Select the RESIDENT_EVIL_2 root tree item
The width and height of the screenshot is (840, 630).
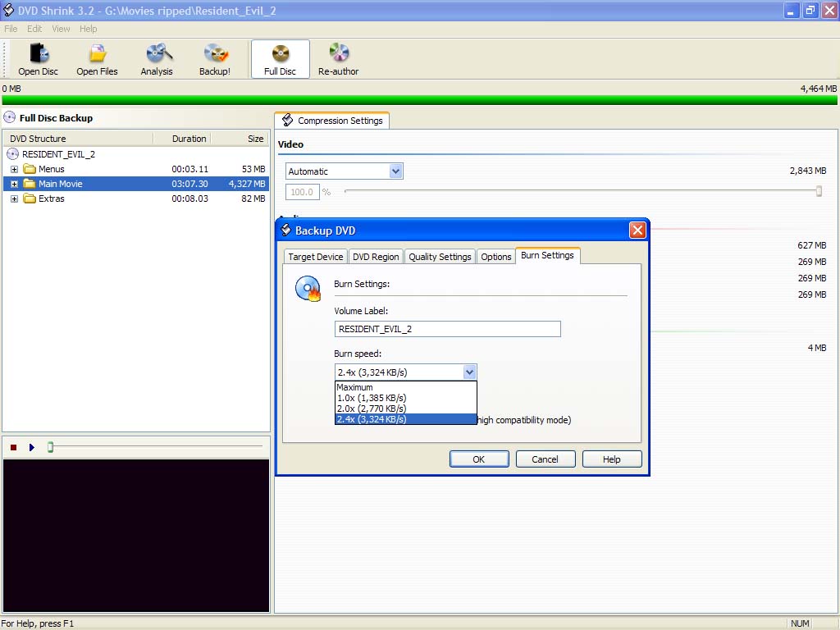point(58,154)
